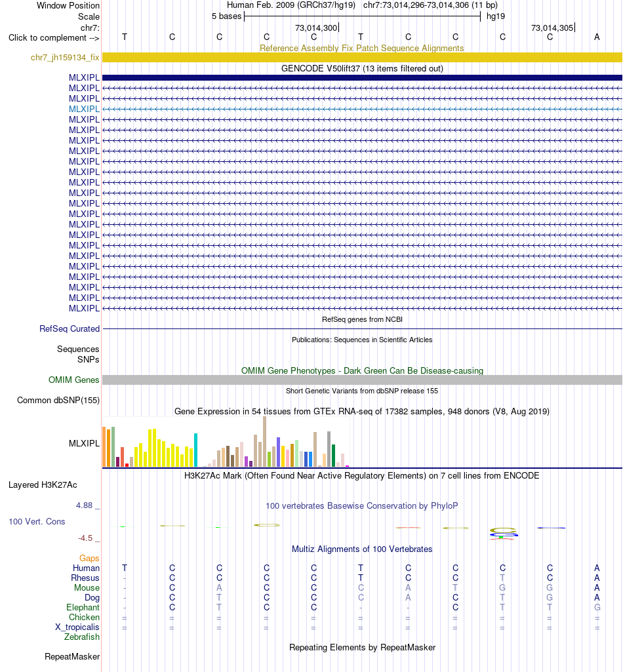Open the OMIM Gene Phenotypes track title
623x672 pixels.
point(362,370)
